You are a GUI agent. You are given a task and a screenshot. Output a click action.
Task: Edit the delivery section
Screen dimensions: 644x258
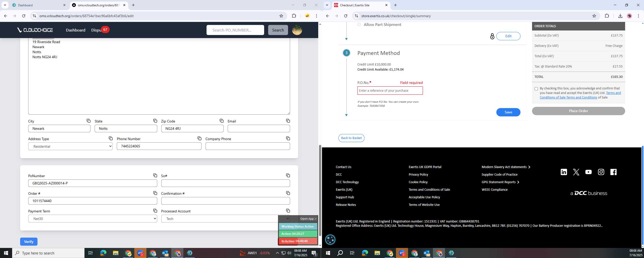pos(508,36)
